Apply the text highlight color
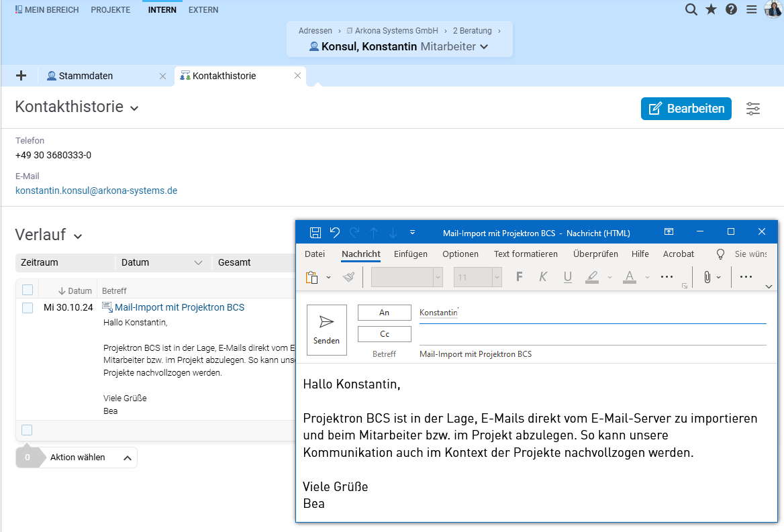The height and width of the screenshot is (532, 784). [592, 277]
